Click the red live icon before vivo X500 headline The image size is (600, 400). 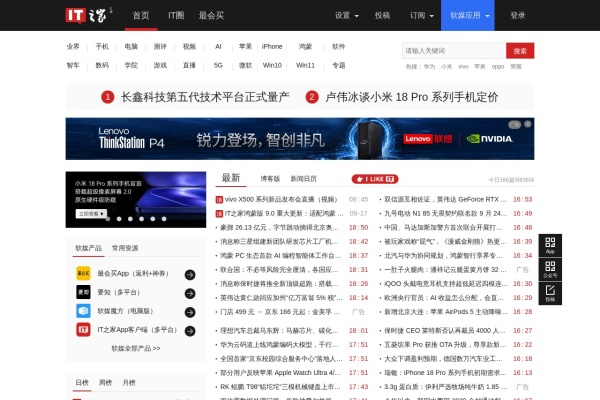click(x=219, y=199)
